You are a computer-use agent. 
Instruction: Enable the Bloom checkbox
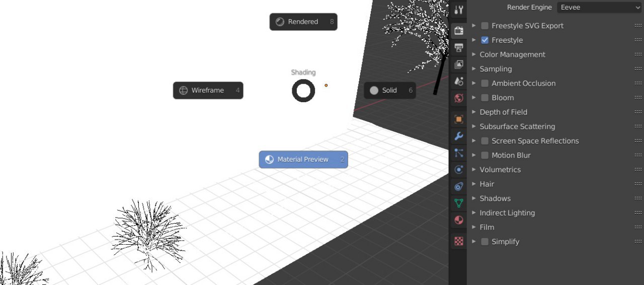coord(485,98)
